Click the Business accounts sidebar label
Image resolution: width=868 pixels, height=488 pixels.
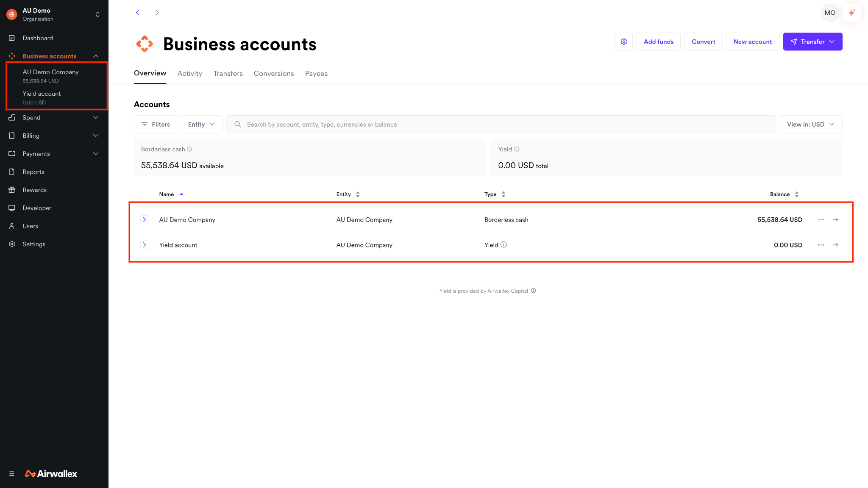[x=50, y=56]
